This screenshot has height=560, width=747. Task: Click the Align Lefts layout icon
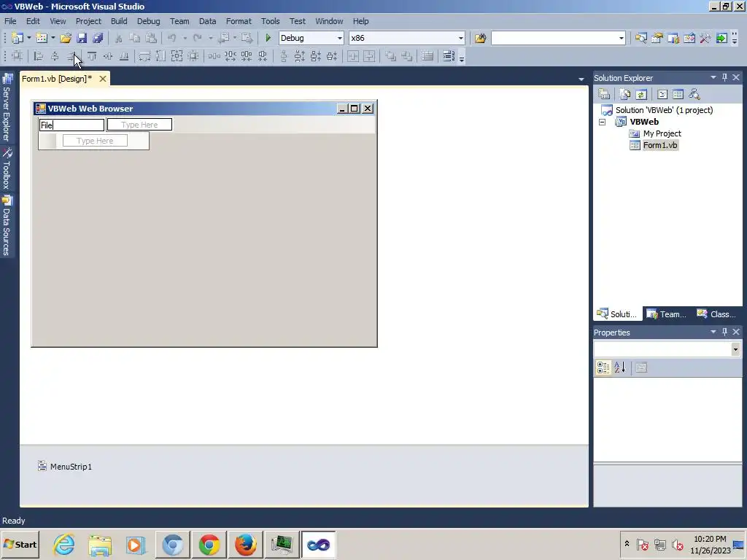(x=39, y=56)
